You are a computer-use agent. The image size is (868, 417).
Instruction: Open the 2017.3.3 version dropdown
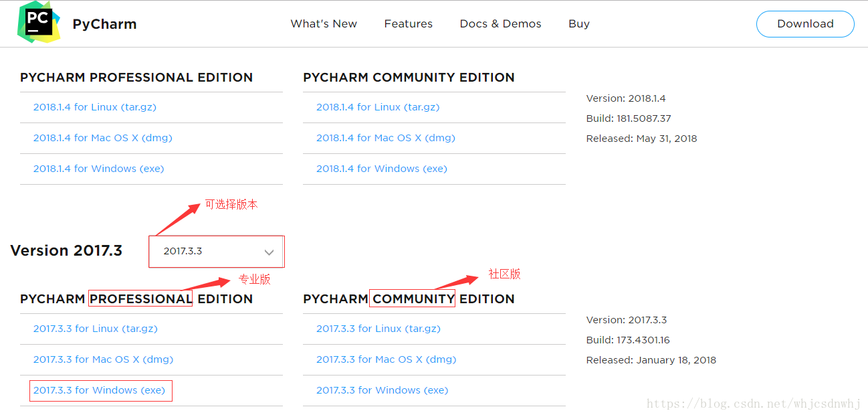click(x=217, y=252)
